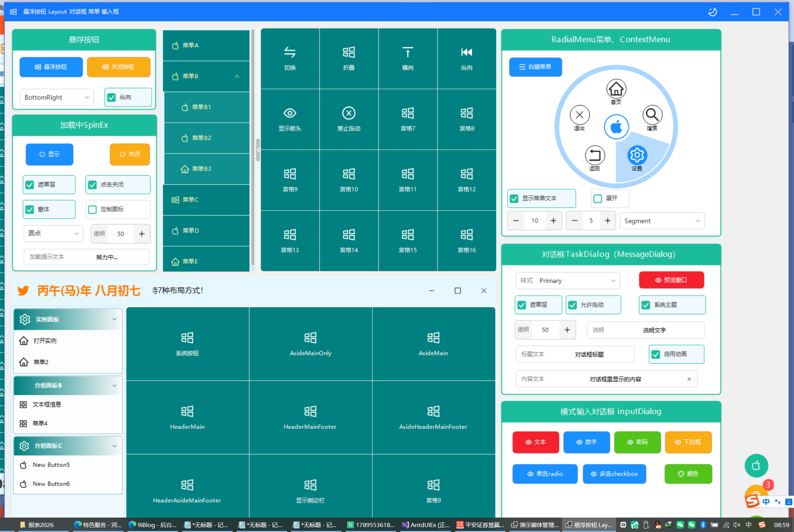This screenshot has width=794, height=532.
Task: Click the apple icon at radial center
Action: 616,127
